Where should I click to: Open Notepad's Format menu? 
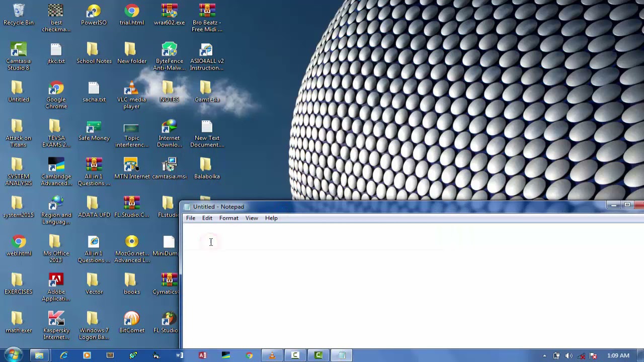point(229,218)
